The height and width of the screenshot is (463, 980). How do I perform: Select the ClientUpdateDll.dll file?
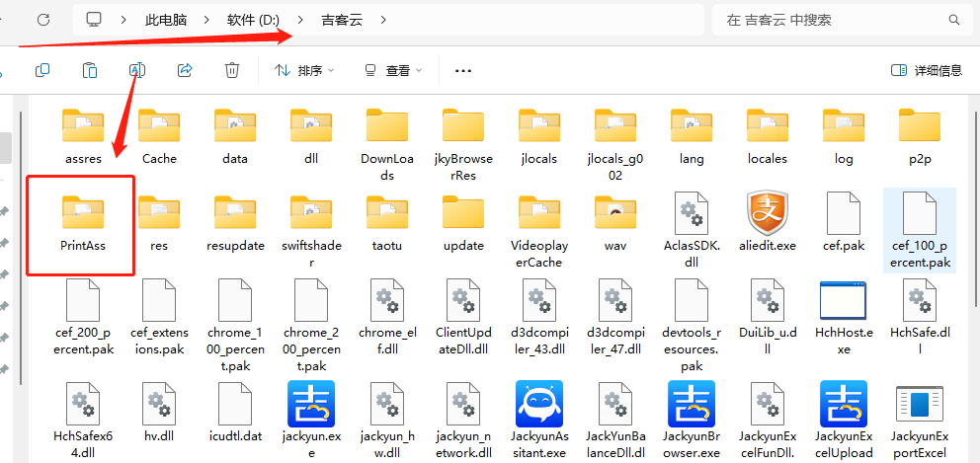(x=463, y=318)
